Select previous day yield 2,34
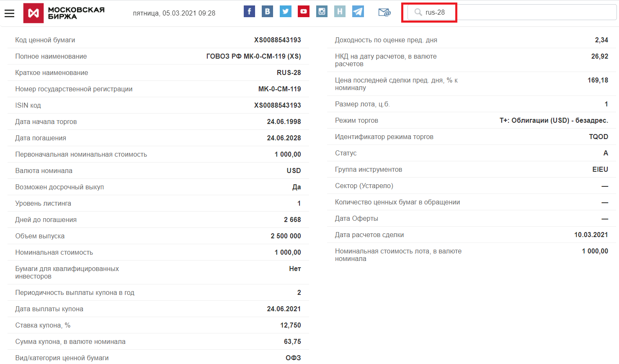Screen dimensions: 619x364 pos(601,40)
